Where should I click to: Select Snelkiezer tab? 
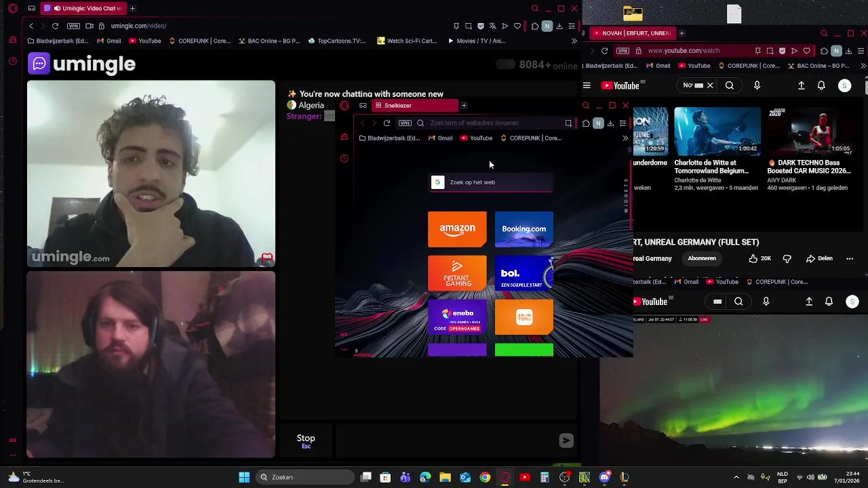pos(415,106)
